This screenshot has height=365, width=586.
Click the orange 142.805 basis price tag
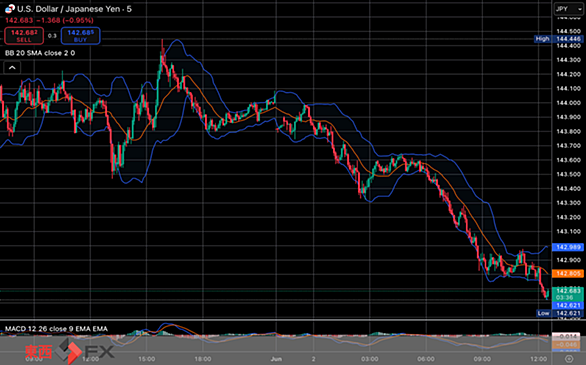[568, 273]
